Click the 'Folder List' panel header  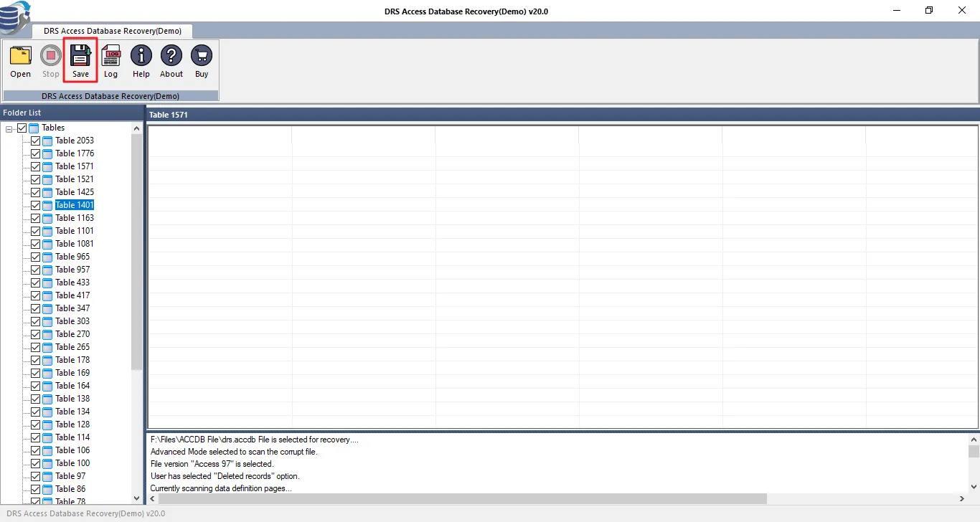tap(72, 113)
